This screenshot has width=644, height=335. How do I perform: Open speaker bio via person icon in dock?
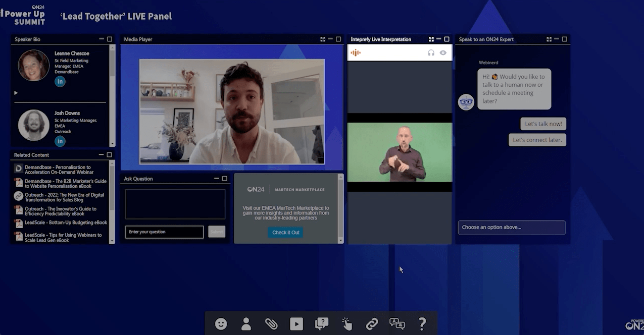point(246,324)
